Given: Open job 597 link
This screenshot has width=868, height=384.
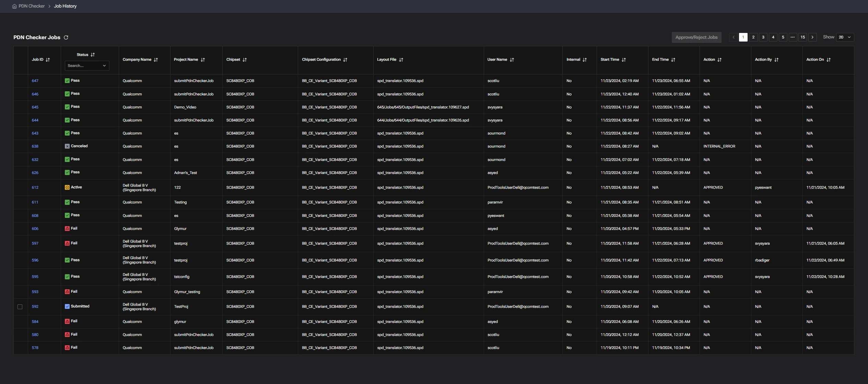Looking at the screenshot, I should tap(35, 244).
